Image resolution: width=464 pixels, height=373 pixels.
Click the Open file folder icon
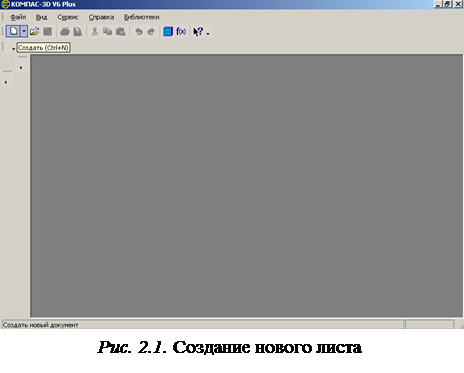34,32
